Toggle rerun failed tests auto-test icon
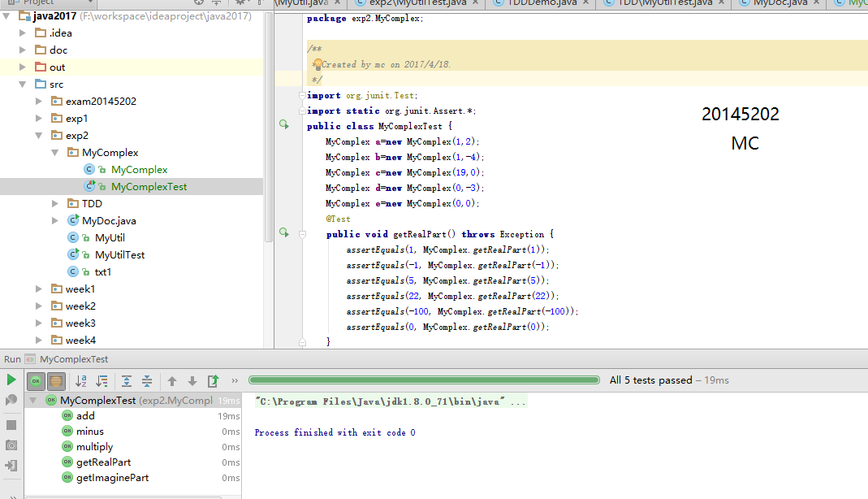868x499 pixels. tap(11, 400)
